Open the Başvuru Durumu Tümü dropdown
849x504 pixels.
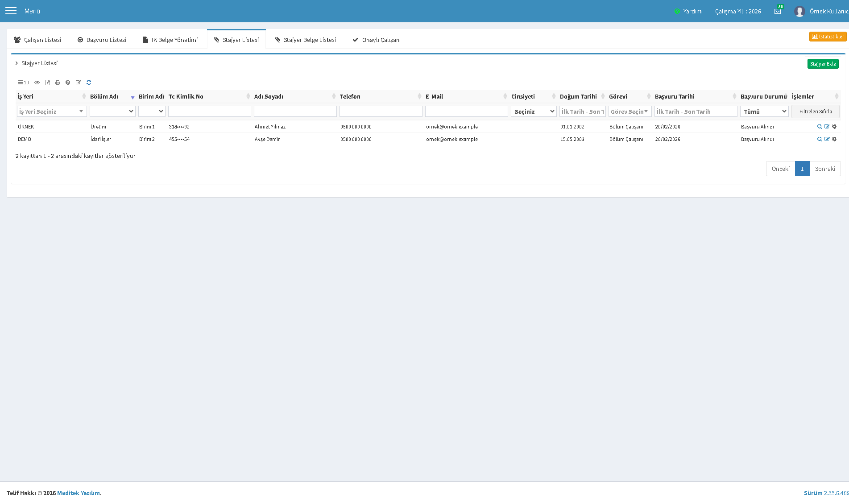coord(764,112)
